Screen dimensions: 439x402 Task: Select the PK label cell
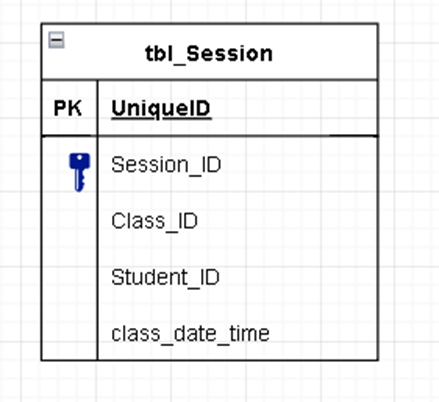click(68, 108)
